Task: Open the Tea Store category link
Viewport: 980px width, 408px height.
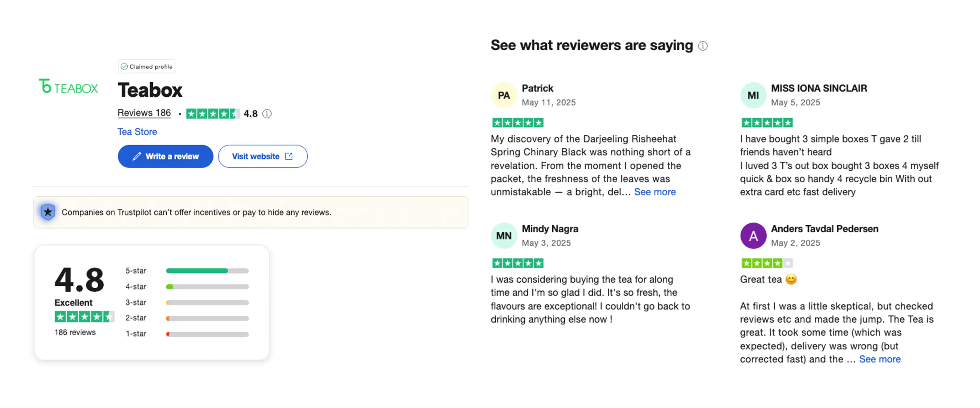Action: click(137, 132)
